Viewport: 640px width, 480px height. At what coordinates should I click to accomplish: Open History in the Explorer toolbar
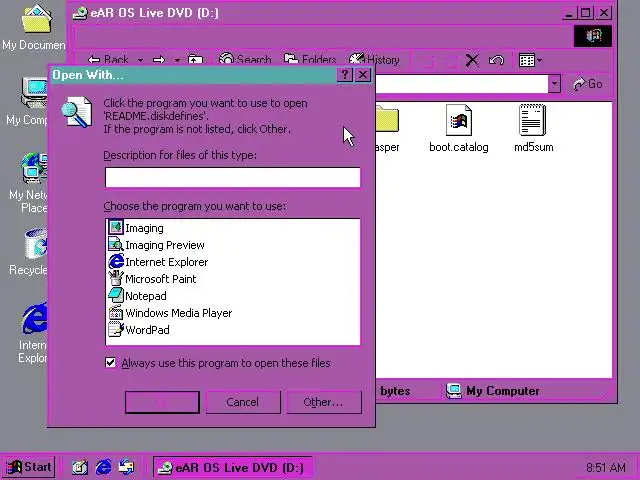[374, 60]
